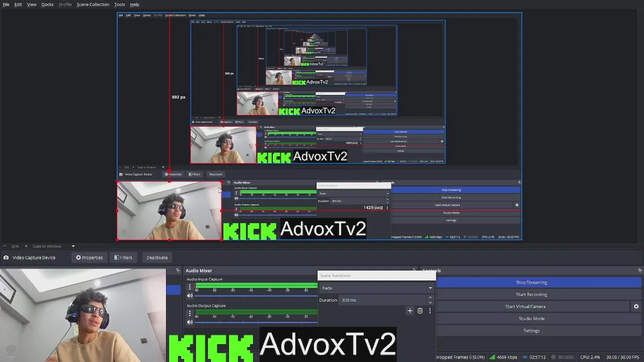
Task: Start Virtual Camera
Action: [x=525, y=307]
